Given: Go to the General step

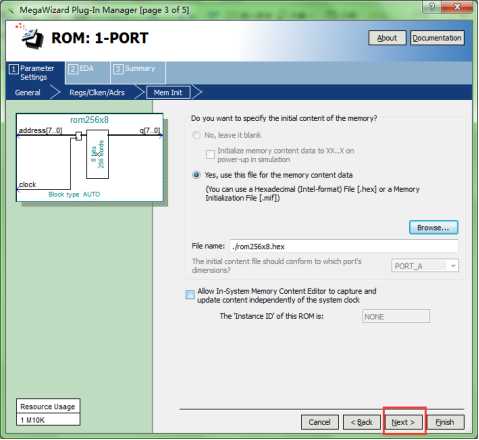Looking at the screenshot, I should 28,93.
